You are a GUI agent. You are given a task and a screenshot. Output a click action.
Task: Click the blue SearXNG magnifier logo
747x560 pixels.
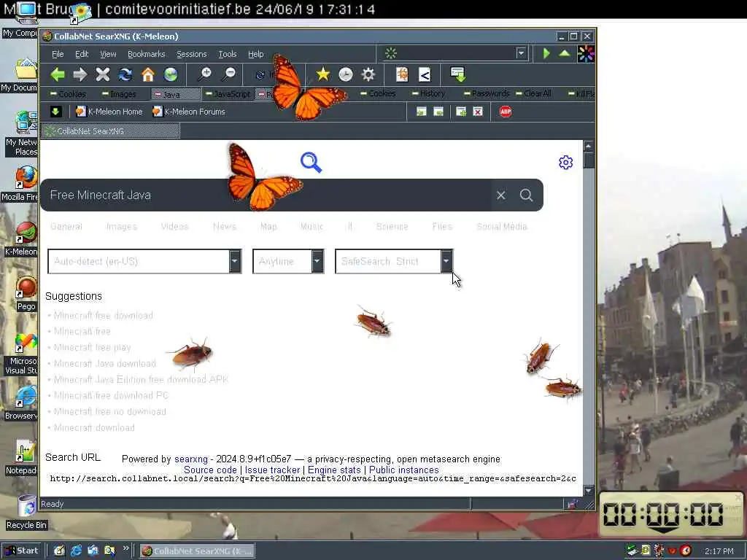click(x=311, y=163)
